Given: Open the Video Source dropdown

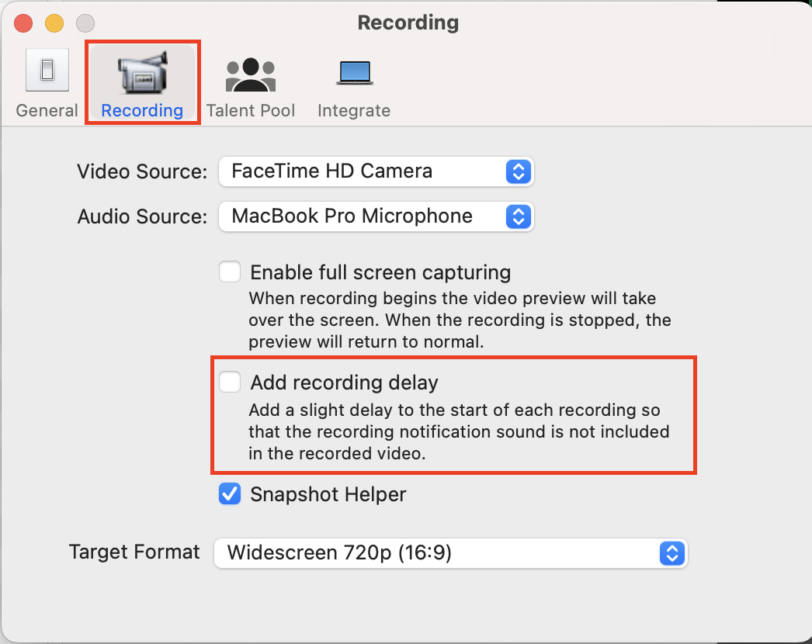Looking at the screenshot, I should [376, 171].
